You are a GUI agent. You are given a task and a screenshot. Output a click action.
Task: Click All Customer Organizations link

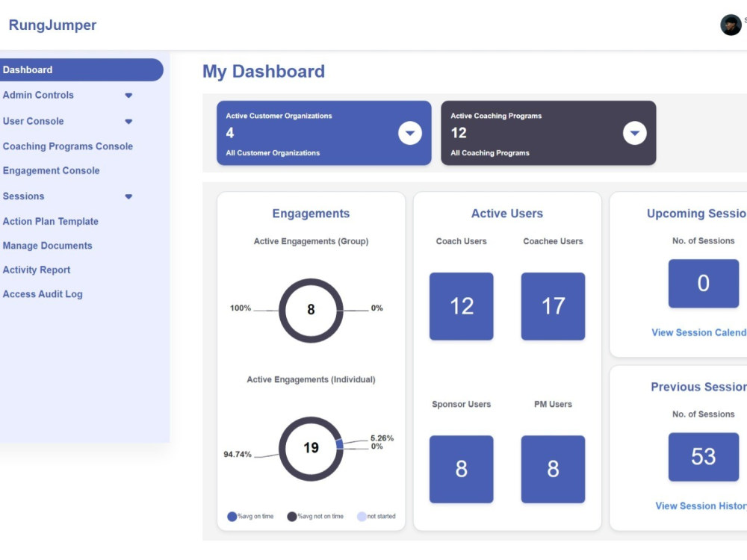click(273, 153)
